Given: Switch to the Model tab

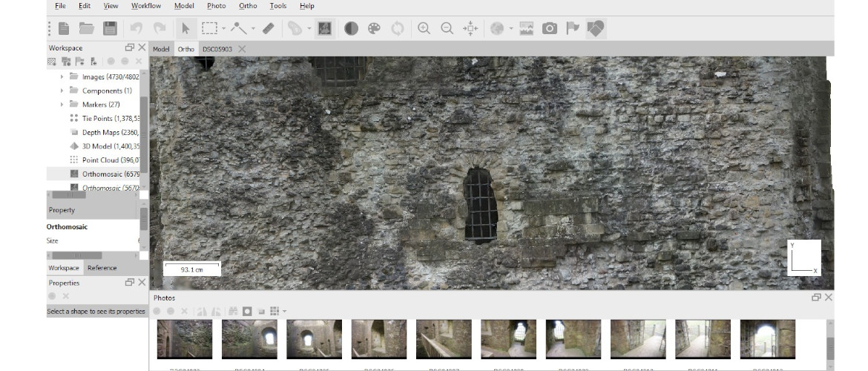Looking at the screenshot, I should [161, 49].
